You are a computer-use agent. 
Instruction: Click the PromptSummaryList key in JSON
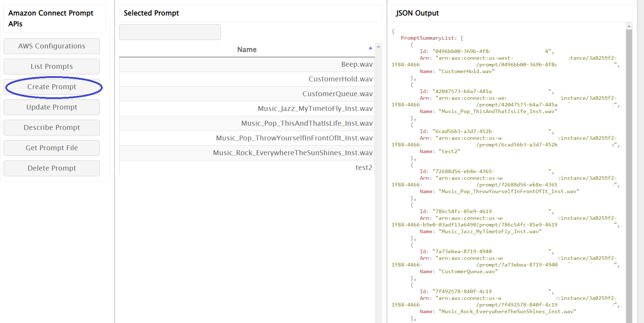(429, 38)
